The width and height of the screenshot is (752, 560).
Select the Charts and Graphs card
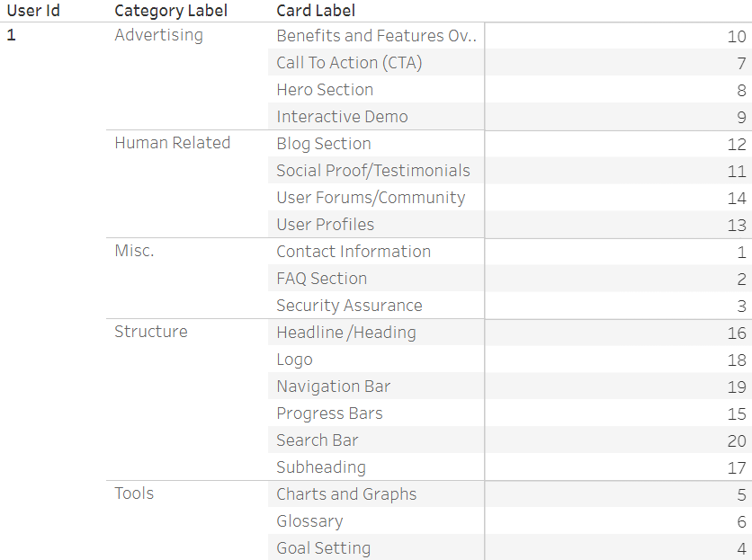click(346, 494)
